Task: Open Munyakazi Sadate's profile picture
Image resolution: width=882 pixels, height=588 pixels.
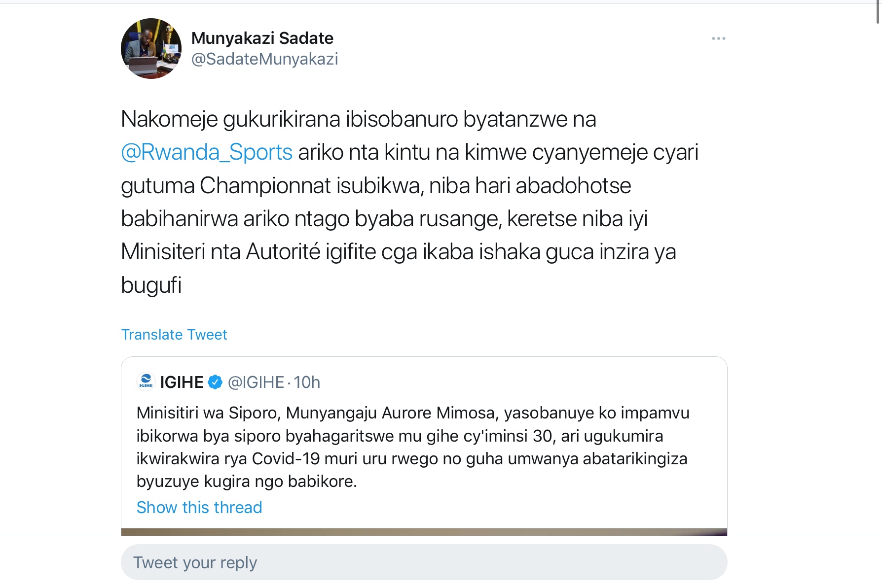Action: [151, 49]
